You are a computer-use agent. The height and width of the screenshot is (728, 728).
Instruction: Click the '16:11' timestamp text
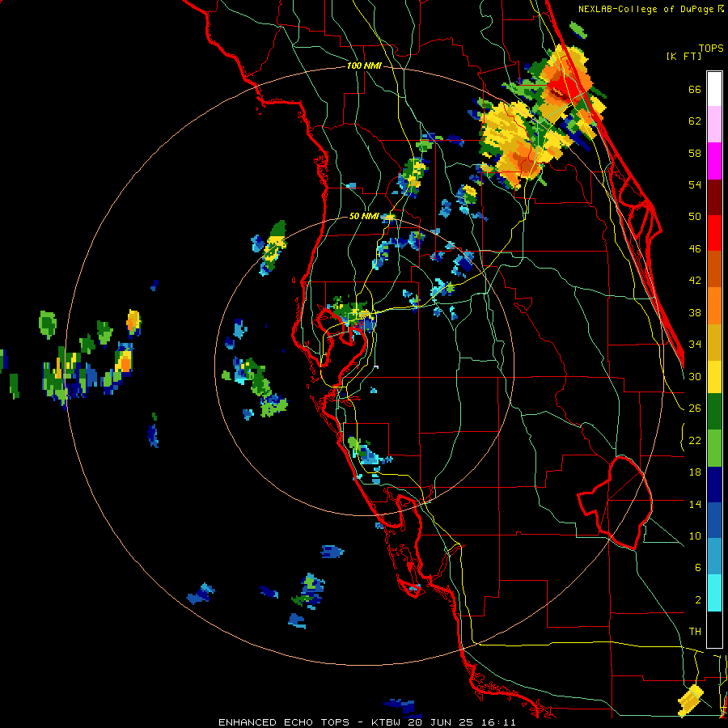pyautogui.click(x=498, y=722)
